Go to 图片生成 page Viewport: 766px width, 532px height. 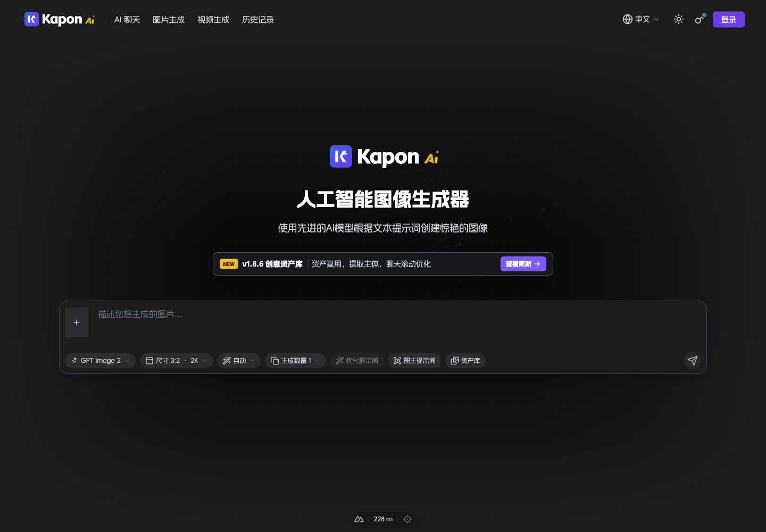coord(169,20)
